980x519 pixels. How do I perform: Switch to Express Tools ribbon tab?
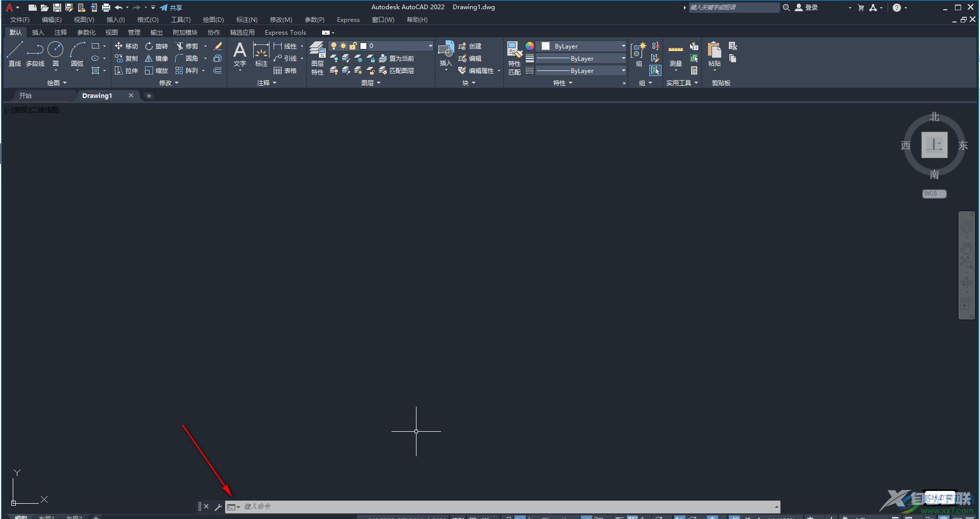click(285, 32)
